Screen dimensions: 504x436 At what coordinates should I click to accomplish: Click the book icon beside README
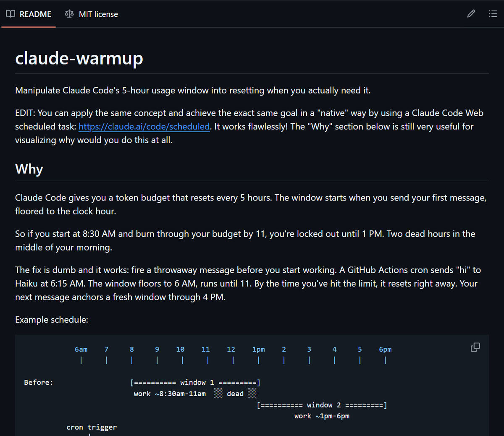(x=10, y=14)
